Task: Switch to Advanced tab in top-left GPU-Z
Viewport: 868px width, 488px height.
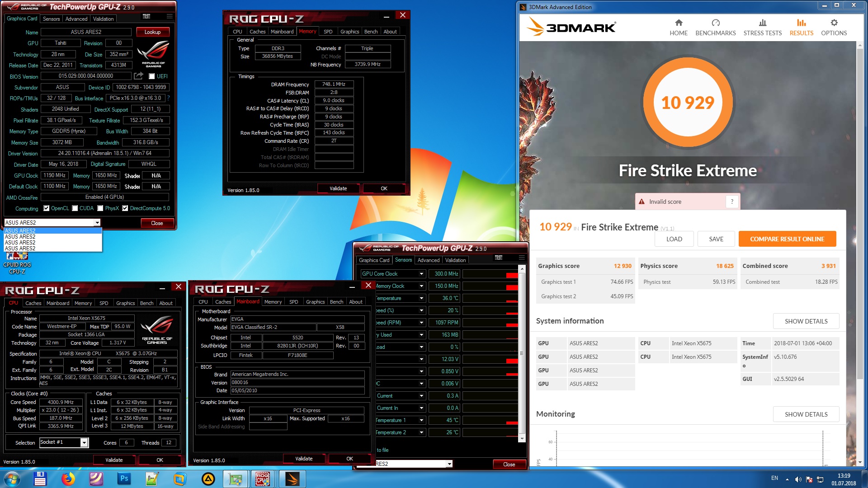Action: point(76,19)
